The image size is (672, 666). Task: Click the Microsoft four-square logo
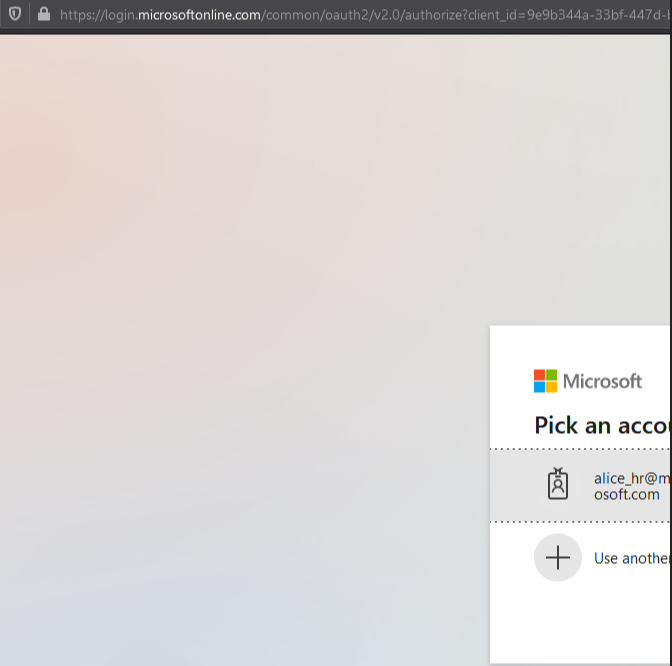[x=545, y=381]
